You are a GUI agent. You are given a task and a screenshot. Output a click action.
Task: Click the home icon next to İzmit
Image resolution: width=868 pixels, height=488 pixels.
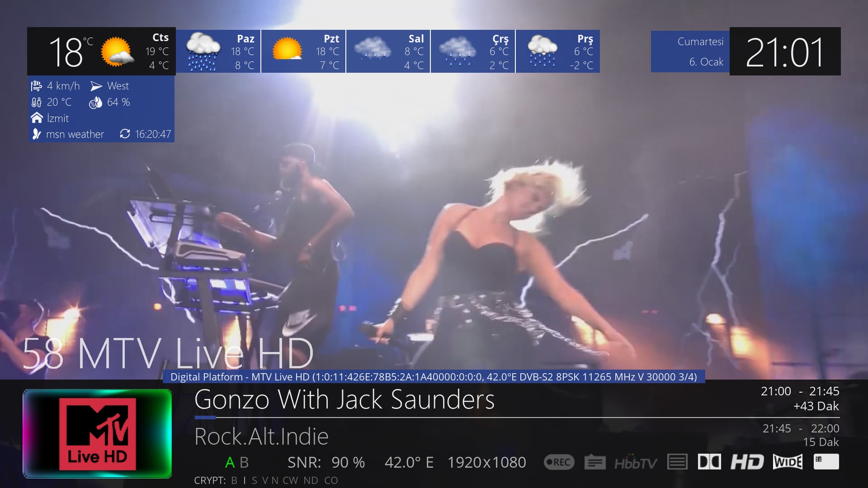click(37, 118)
